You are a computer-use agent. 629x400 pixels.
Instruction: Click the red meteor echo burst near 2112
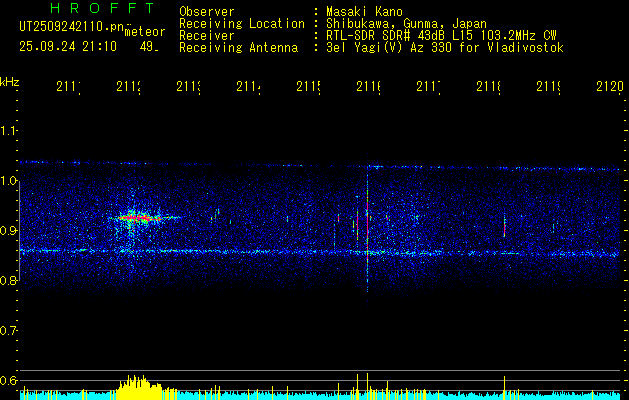click(140, 218)
